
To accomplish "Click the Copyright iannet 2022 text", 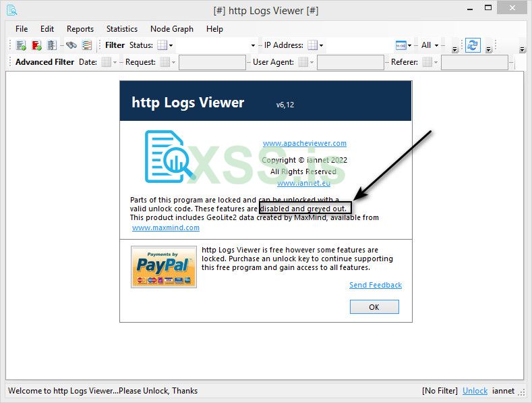I will (304, 160).
